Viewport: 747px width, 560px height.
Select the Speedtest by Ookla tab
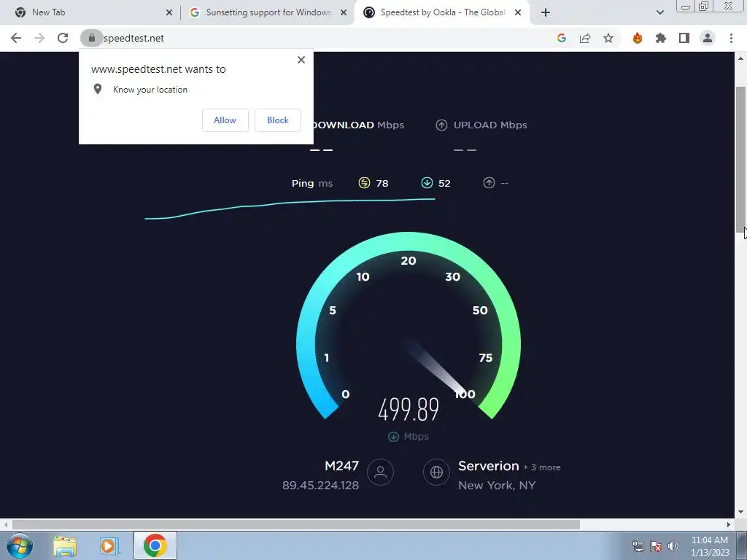point(443,12)
